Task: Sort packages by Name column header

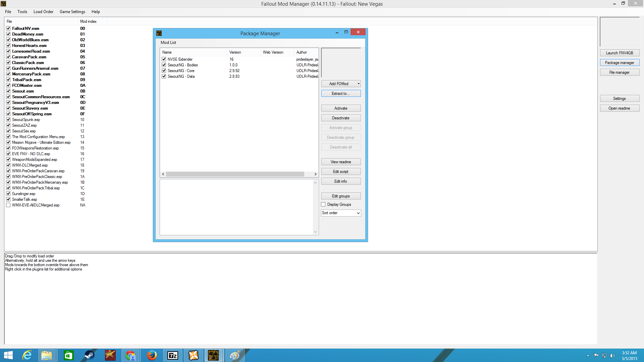Action: [x=194, y=52]
